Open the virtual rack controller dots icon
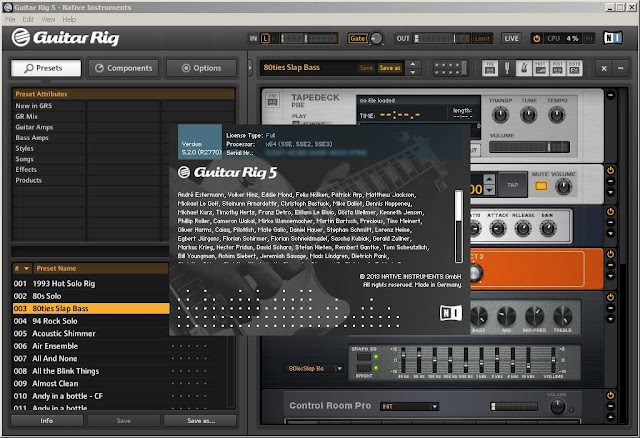This screenshot has width=640, height=438. (451, 68)
